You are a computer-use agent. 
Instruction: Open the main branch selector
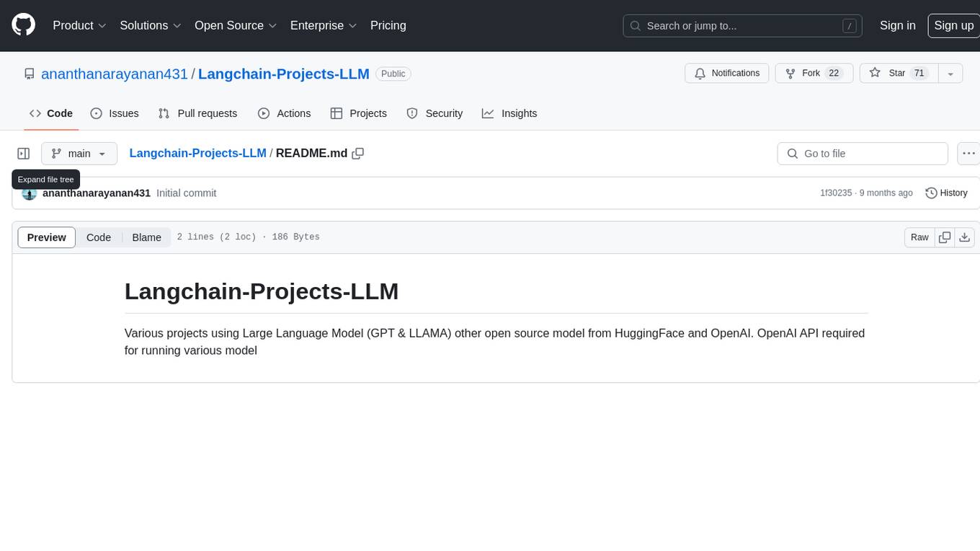coord(79,154)
